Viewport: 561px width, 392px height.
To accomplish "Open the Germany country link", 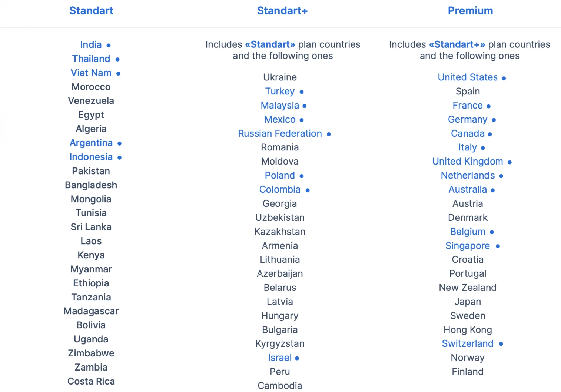I will tap(468, 120).
